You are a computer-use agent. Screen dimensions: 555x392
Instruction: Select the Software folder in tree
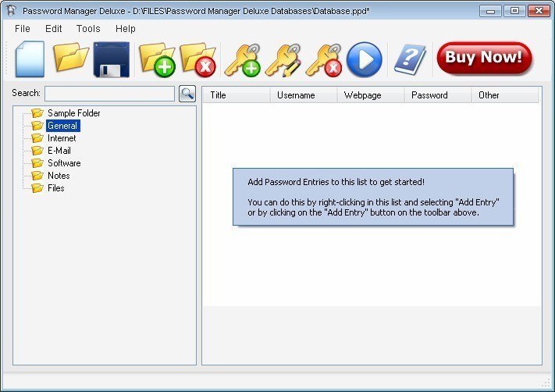tap(64, 163)
